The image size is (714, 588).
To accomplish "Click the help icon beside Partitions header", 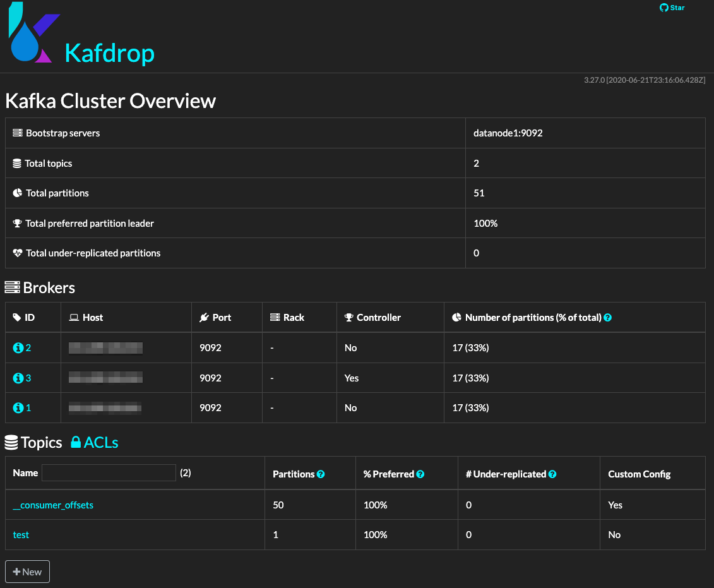I will click(x=321, y=474).
